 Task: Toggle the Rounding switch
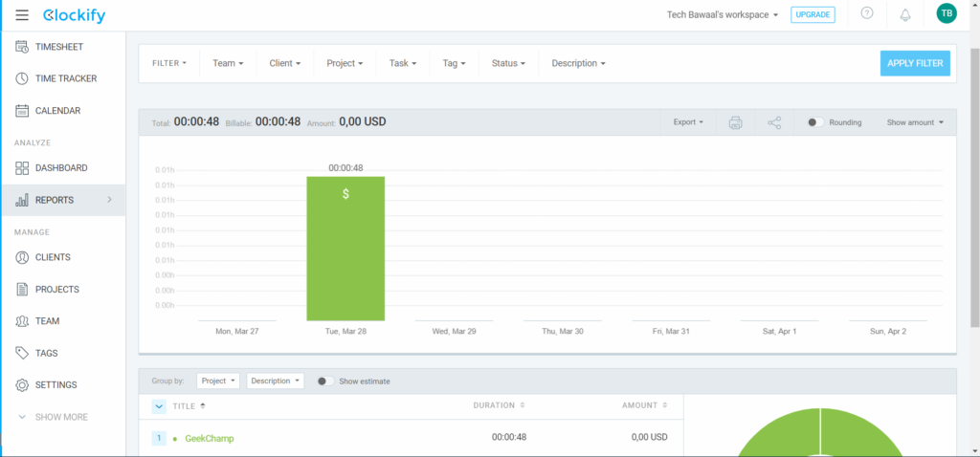pos(814,122)
